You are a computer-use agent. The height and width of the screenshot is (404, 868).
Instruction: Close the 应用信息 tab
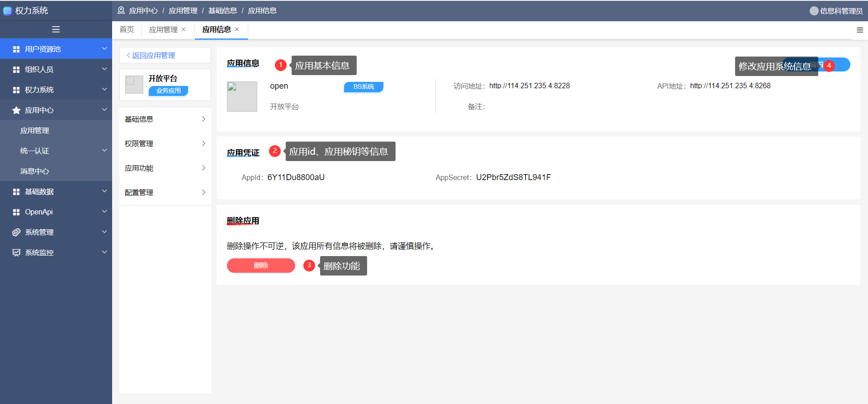[237, 29]
